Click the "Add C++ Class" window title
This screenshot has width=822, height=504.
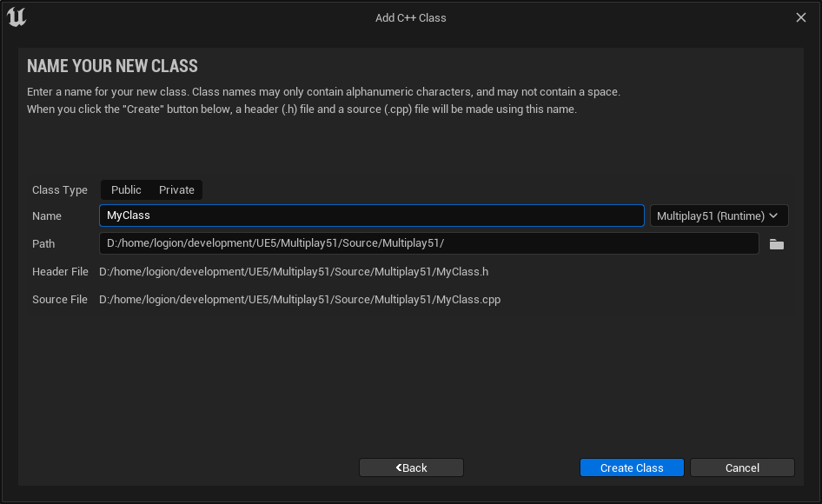[411, 17]
